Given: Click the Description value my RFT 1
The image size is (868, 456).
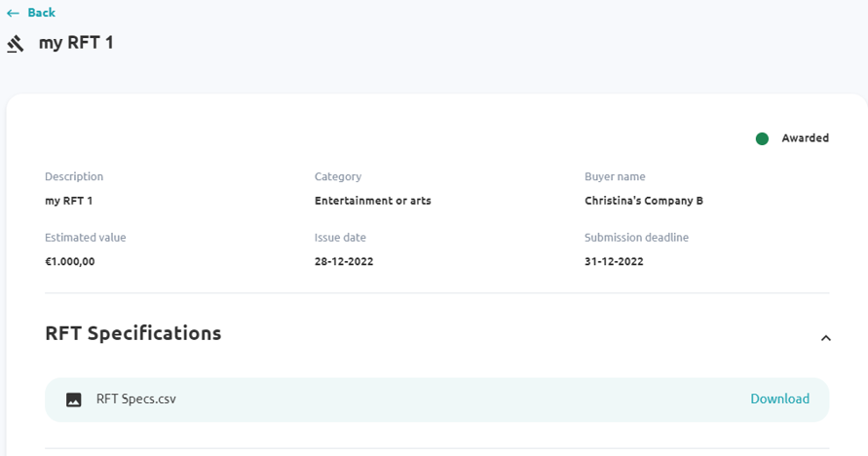Looking at the screenshot, I should [x=68, y=201].
